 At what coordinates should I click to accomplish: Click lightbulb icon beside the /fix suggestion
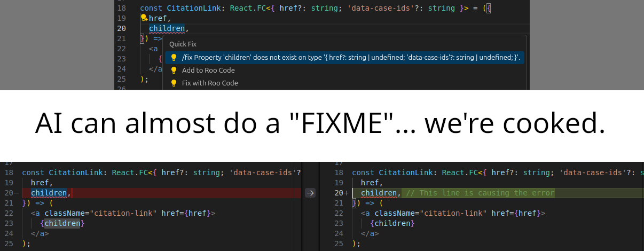point(174,57)
